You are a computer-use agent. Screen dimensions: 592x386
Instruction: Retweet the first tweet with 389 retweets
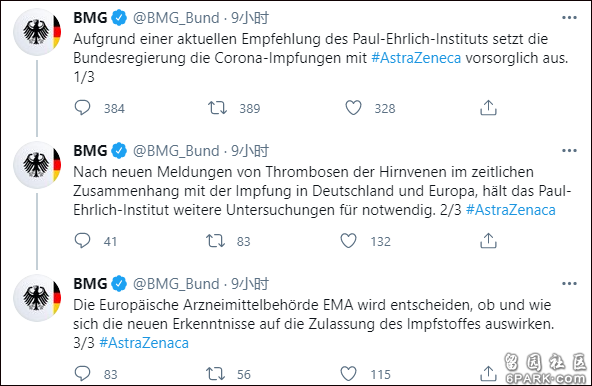[217, 108]
